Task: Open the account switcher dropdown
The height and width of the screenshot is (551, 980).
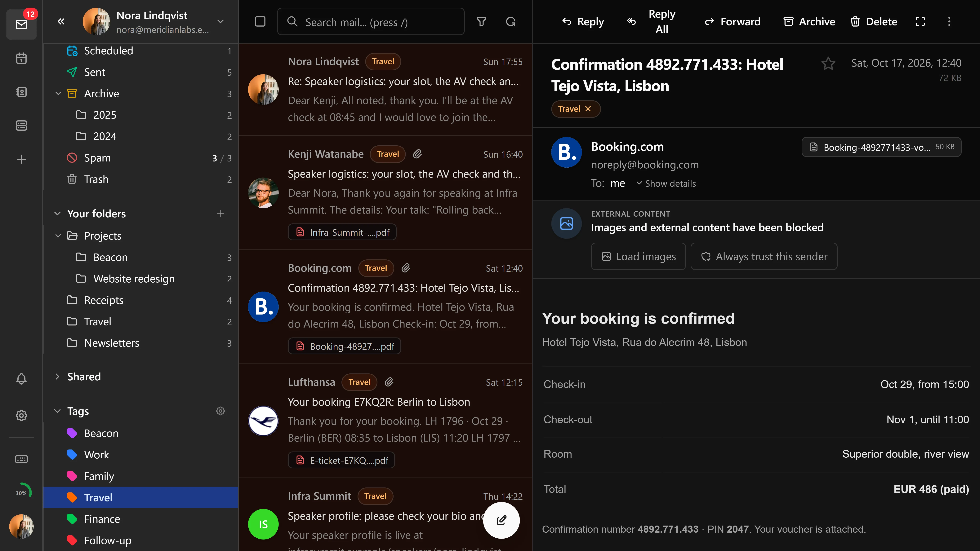Action: click(221, 21)
